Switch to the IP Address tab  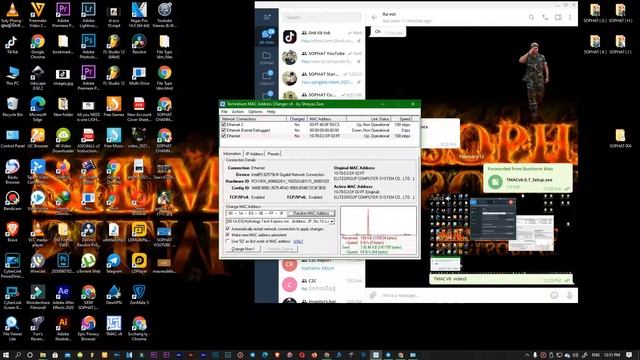(254, 153)
